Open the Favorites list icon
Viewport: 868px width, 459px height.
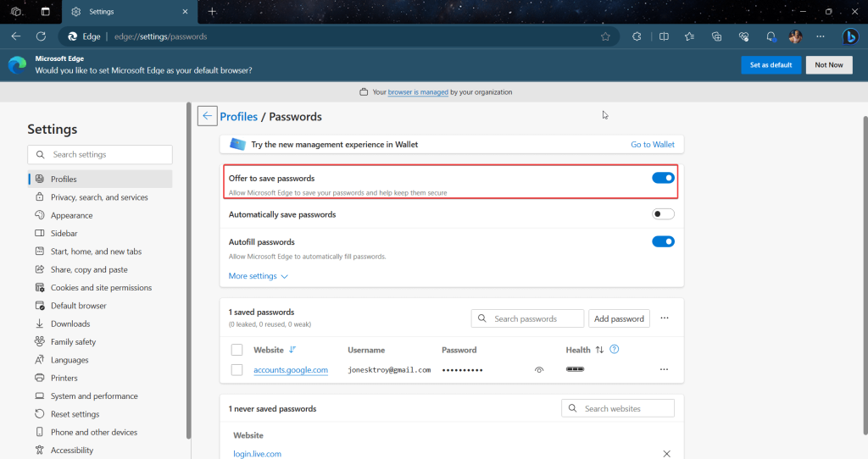(x=689, y=36)
